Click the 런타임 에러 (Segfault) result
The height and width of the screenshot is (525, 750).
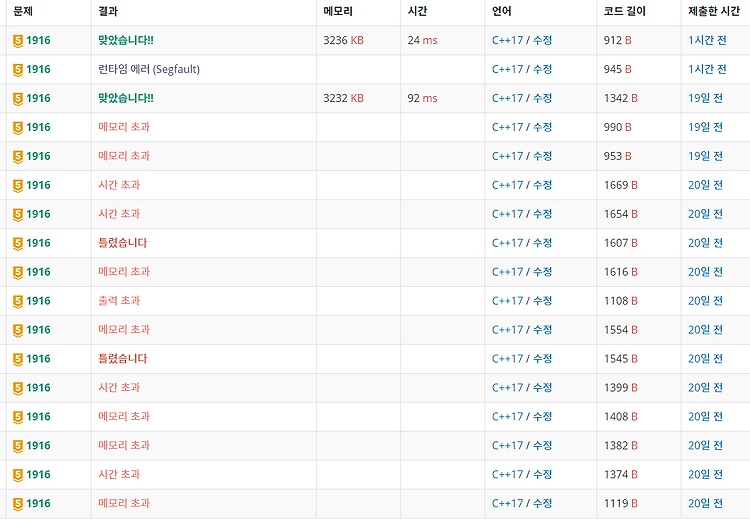149,69
